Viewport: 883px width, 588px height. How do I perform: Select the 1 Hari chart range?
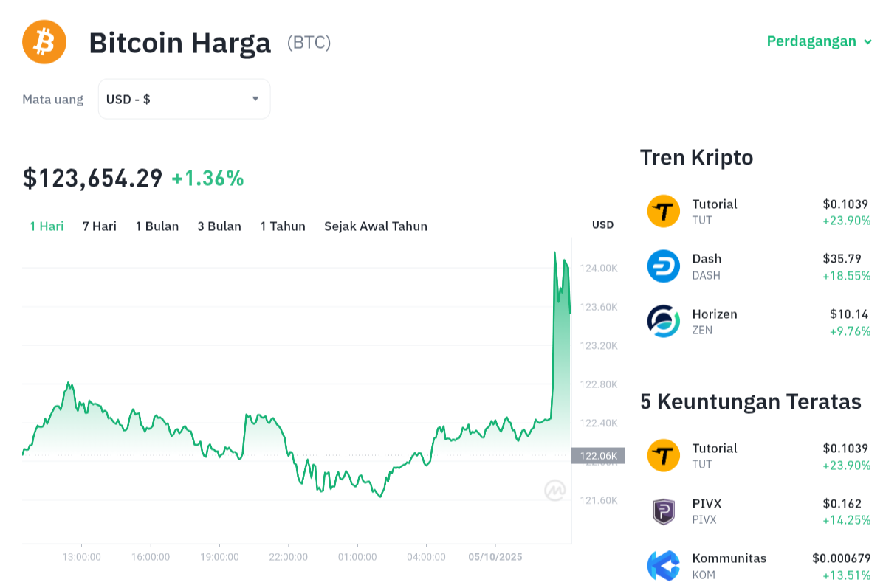point(47,226)
